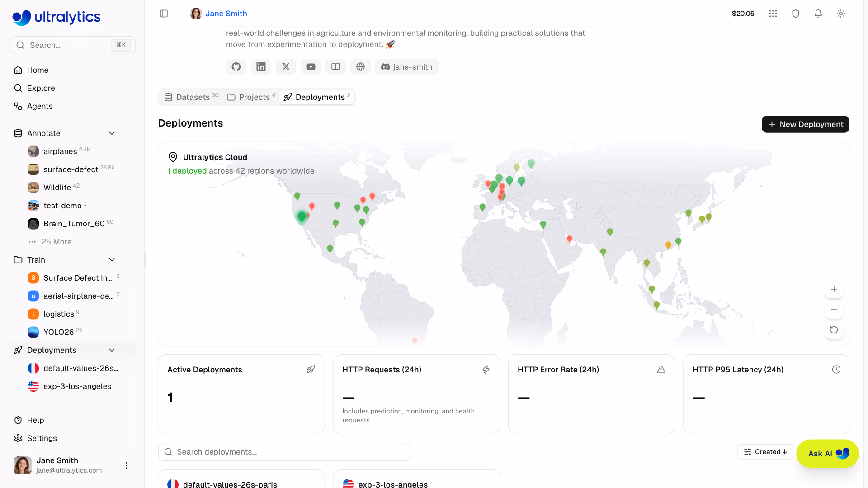The height and width of the screenshot is (488, 868).
Task: Focus the sidebar Search box
Action: click(x=72, y=45)
